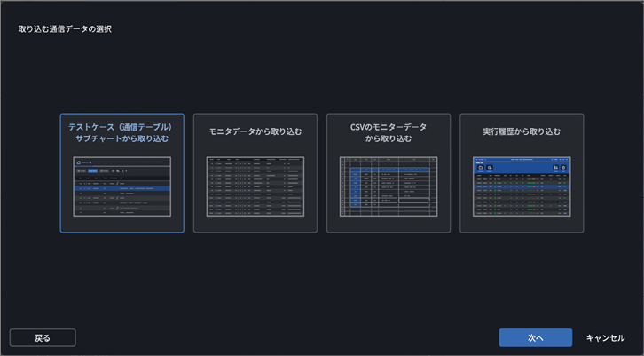Select the モニタデータから取り込む option card
Screen dimensions: 644x356
tap(255, 173)
